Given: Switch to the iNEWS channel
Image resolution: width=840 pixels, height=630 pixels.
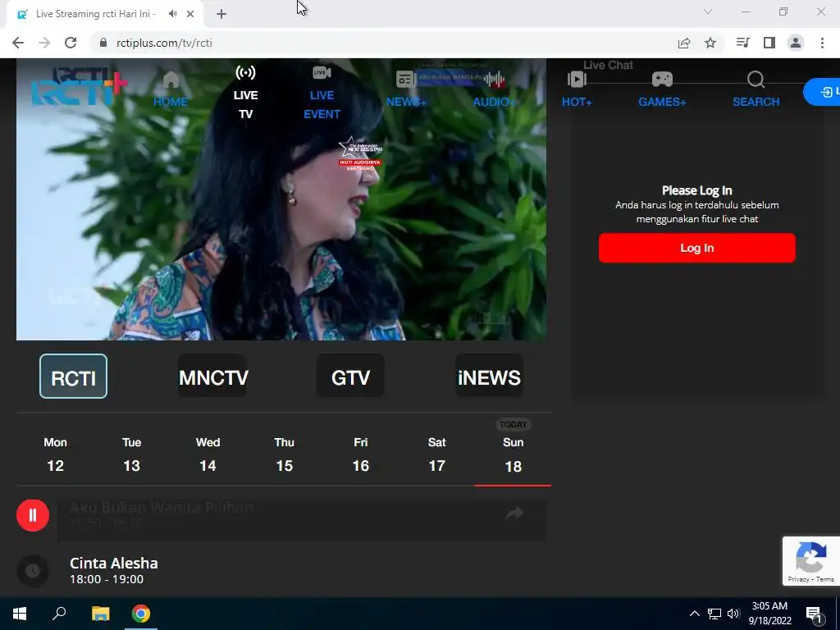Looking at the screenshot, I should (x=489, y=376).
